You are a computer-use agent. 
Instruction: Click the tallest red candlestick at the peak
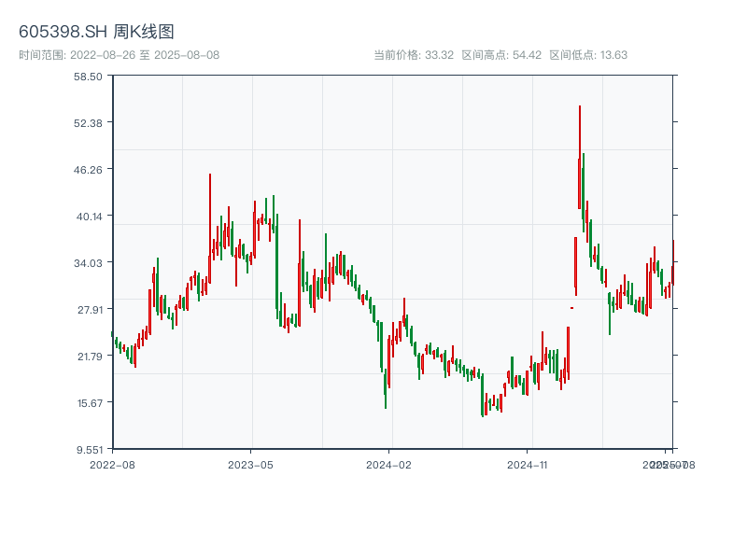click(580, 157)
